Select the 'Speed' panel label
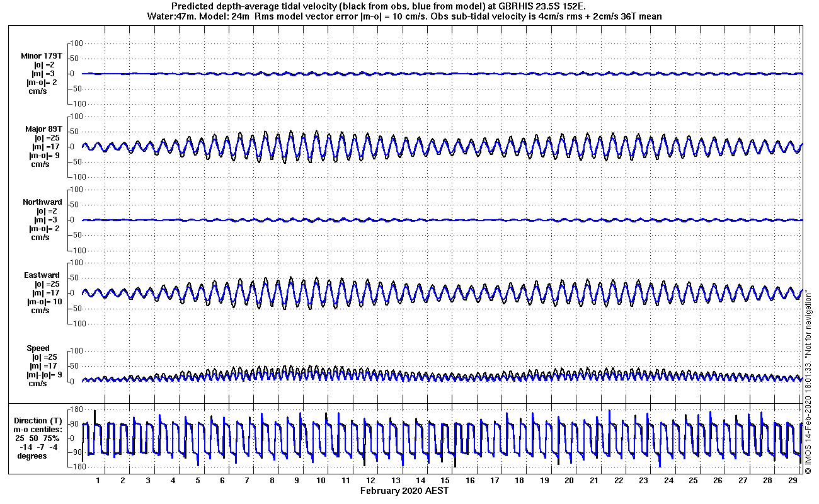 tap(38, 348)
